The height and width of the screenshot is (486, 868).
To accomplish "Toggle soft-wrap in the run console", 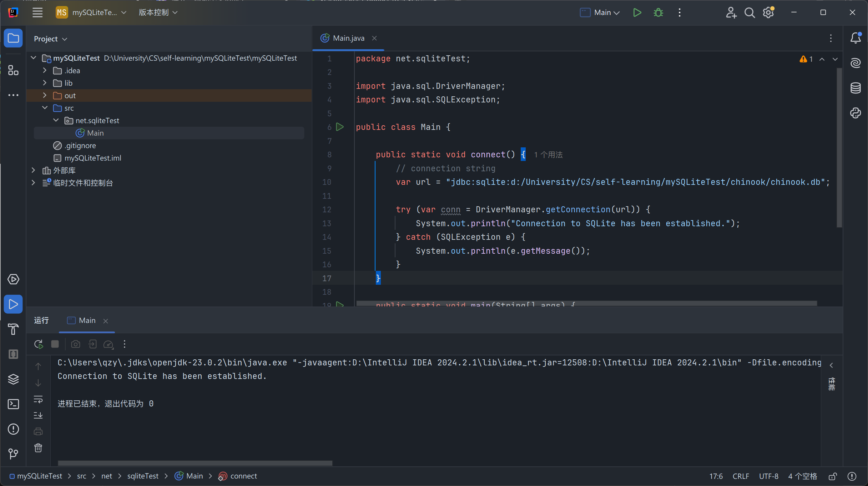I will (38, 399).
